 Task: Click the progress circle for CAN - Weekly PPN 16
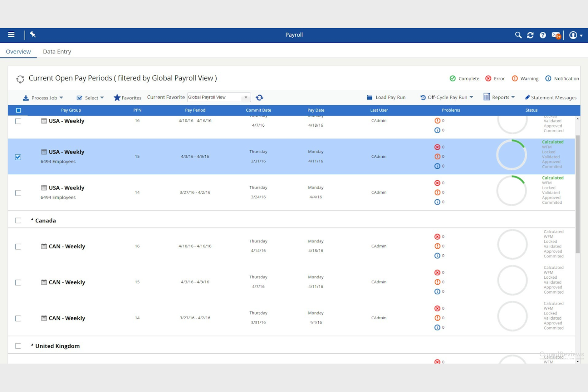512,245
